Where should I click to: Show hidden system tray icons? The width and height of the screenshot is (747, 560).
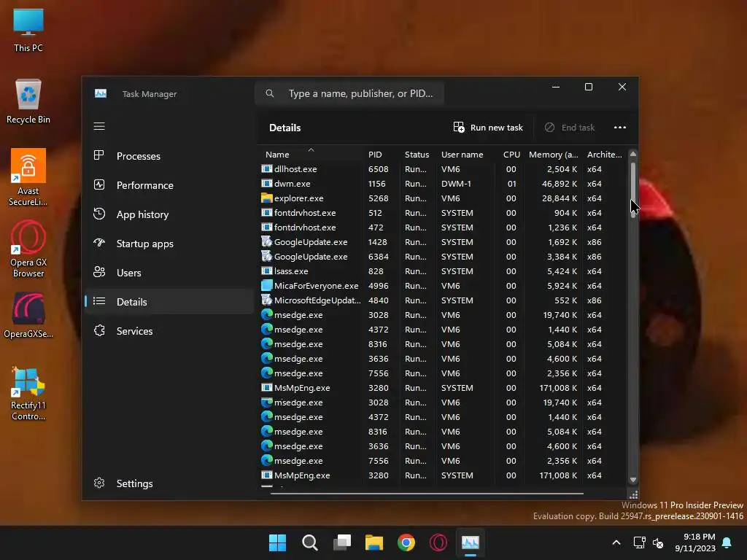[616, 542]
